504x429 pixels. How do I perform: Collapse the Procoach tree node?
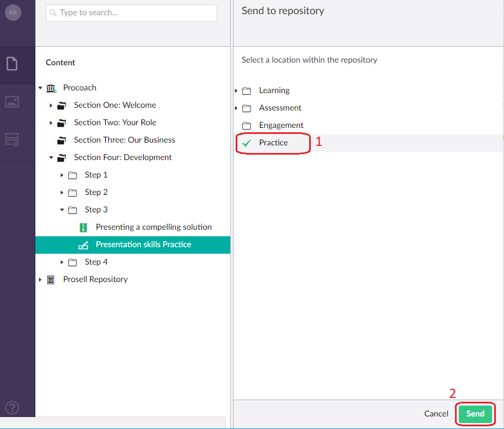coord(40,87)
